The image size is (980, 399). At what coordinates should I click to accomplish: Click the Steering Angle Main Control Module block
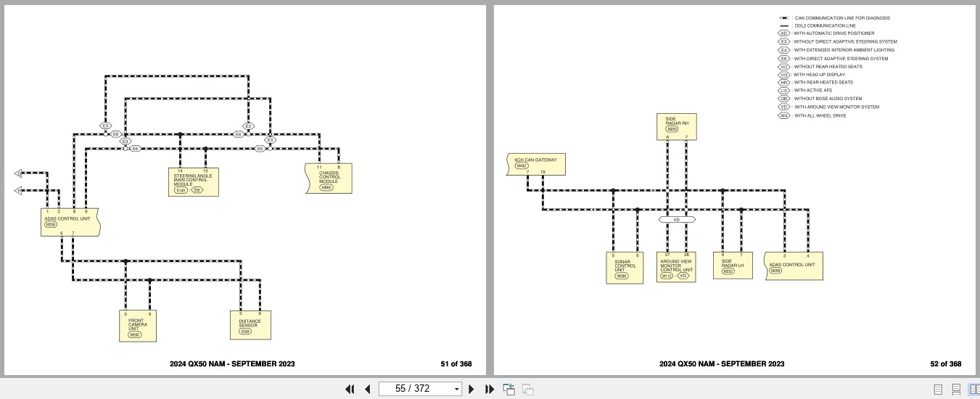tap(193, 181)
